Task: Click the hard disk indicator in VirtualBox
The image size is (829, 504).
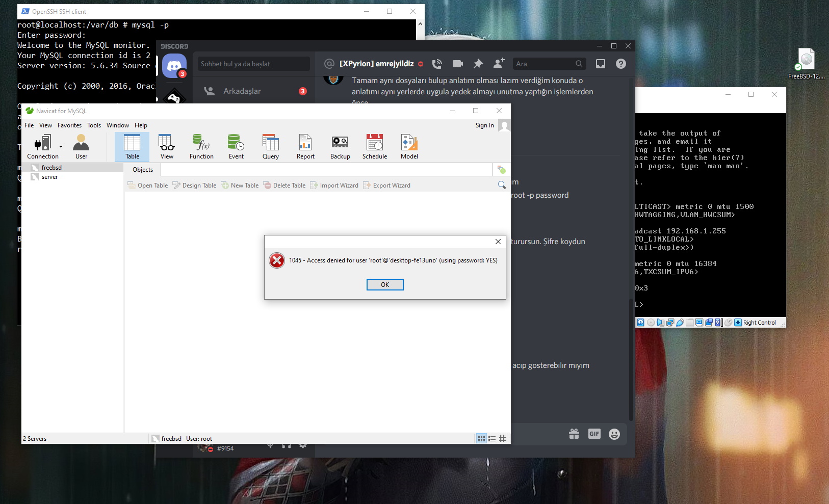Action: [641, 323]
